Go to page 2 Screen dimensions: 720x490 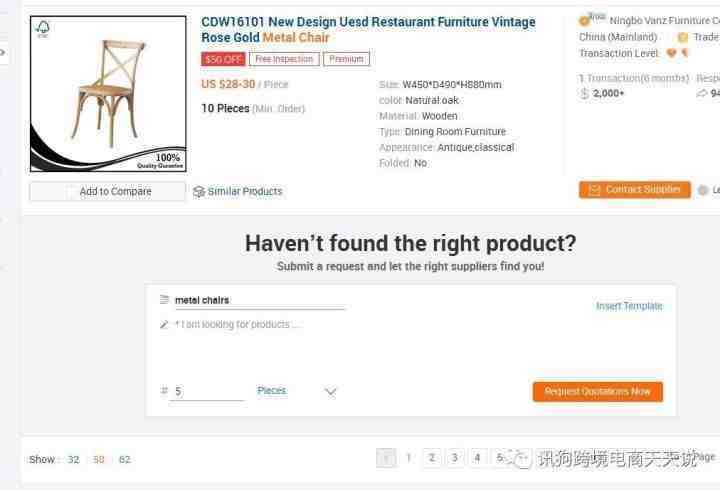click(432, 457)
